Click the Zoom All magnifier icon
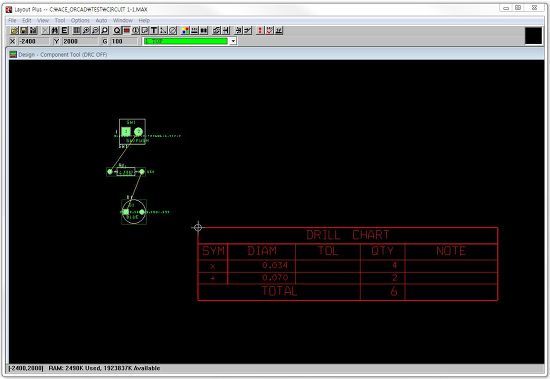550x379 pixels. tap(105, 31)
